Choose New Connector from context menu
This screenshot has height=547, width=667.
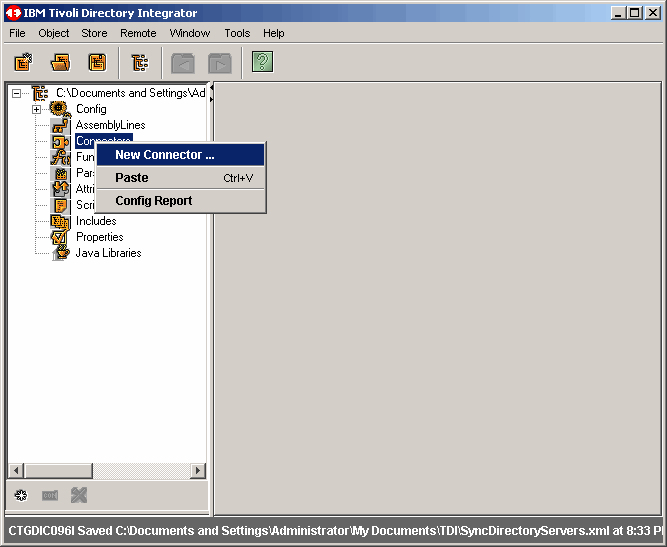(165, 155)
